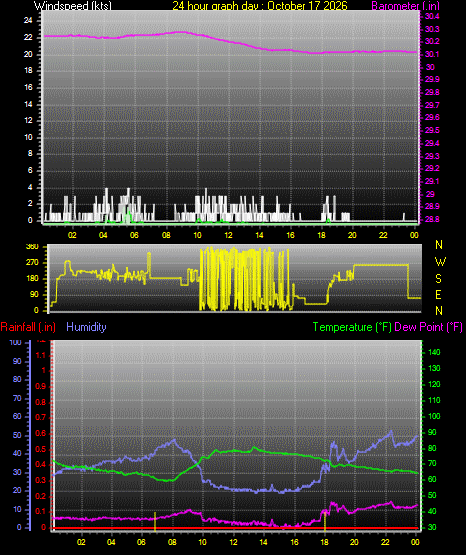Viewport: 466px width, 555px height.
Task: Click windspeed axis value "16"
Action: 28,87
